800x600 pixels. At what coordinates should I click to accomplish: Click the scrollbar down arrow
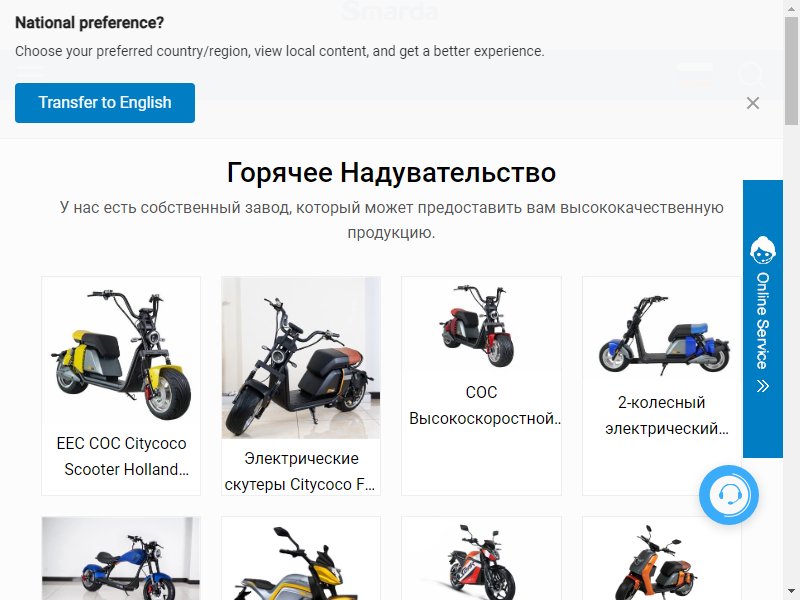tap(791, 593)
